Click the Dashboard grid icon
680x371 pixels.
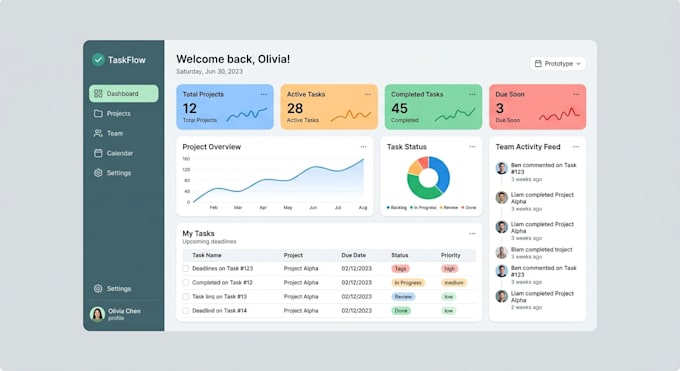(x=98, y=94)
